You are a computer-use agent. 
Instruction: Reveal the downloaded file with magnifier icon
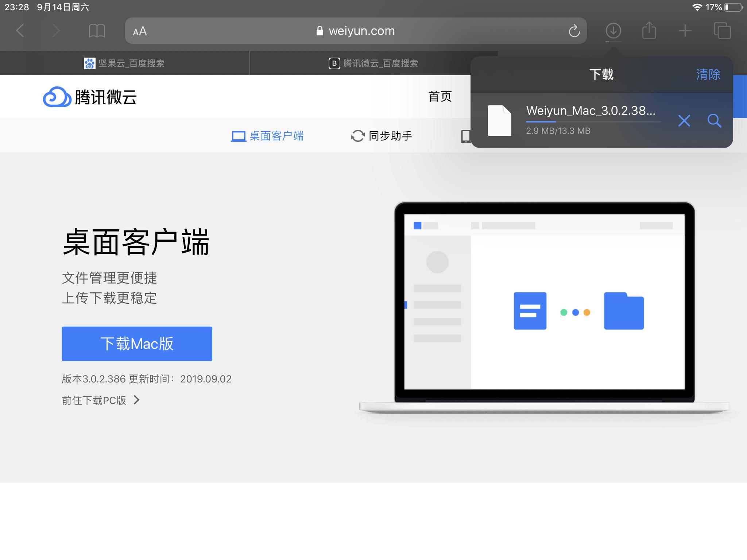715,121
